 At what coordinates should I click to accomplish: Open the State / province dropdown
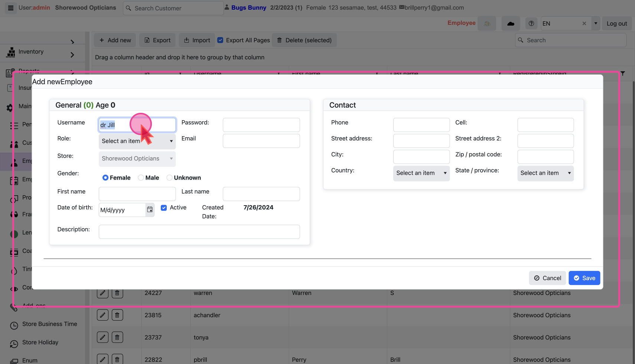(545, 173)
